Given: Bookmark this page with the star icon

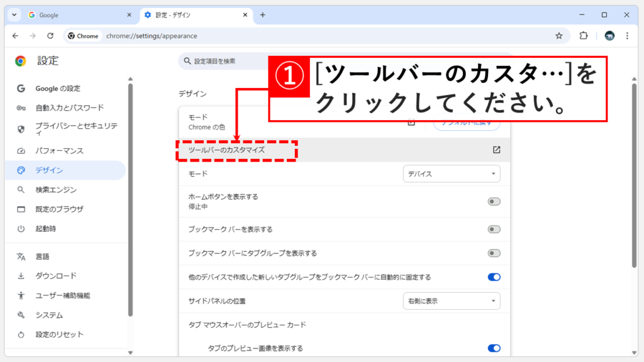Looking at the screenshot, I should coord(558,36).
